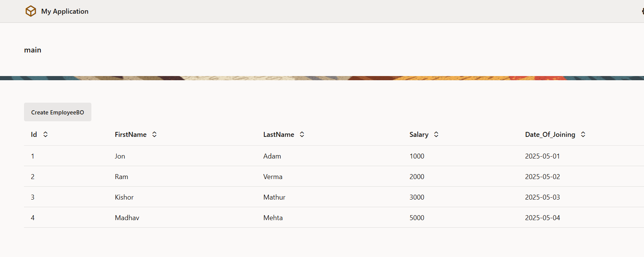This screenshot has height=257, width=644.
Task: Click the main page heading
Action: pyautogui.click(x=33, y=50)
